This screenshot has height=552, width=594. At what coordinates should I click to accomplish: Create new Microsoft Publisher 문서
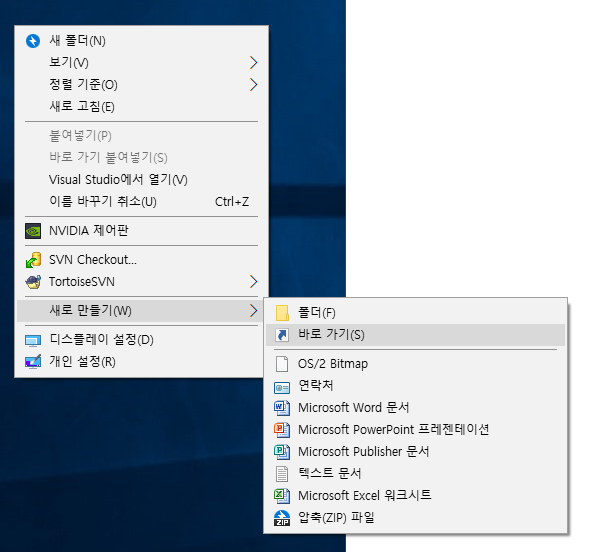pos(415,452)
